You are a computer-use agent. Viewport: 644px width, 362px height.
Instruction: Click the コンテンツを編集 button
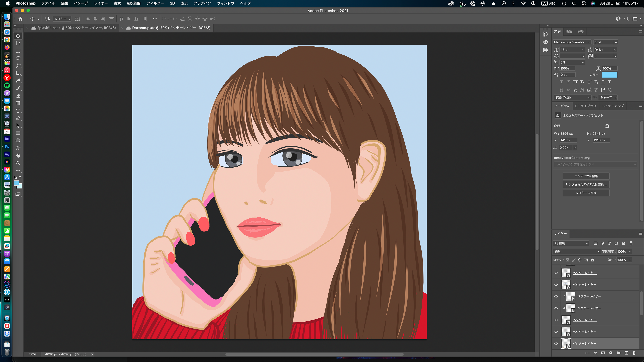(x=586, y=176)
